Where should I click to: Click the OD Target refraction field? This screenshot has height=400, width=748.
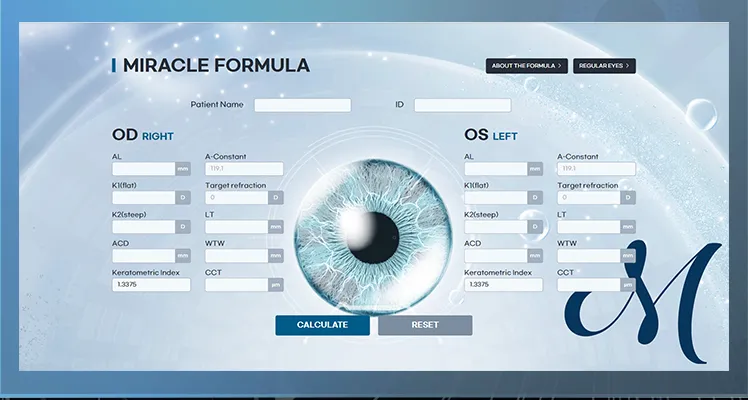tap(237, 198)
